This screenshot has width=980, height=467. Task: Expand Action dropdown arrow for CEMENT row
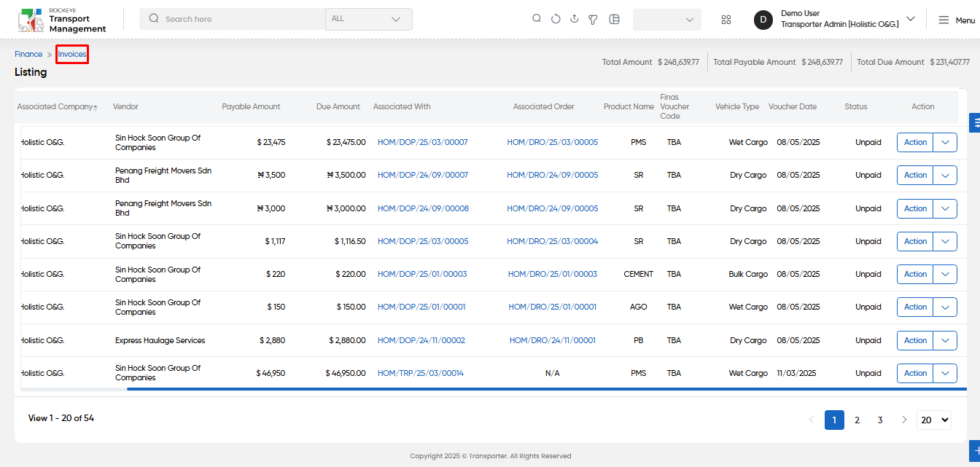pos(945,274)
